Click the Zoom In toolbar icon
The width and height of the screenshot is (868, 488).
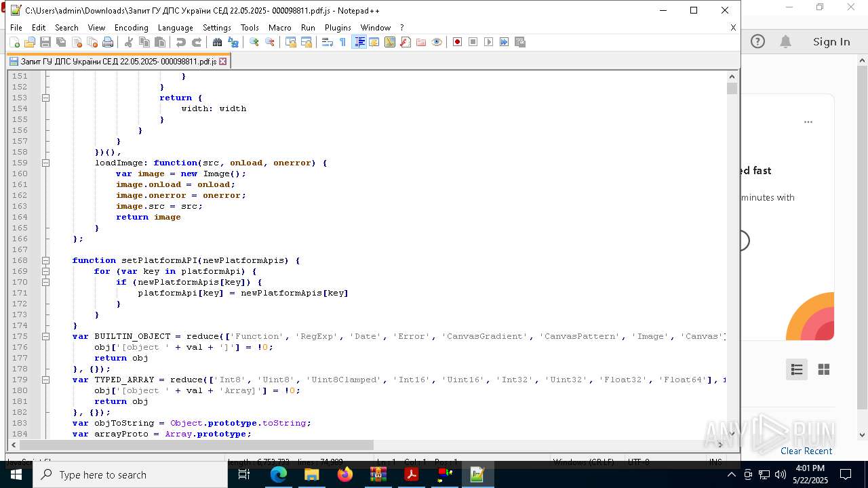pos(254,42)
